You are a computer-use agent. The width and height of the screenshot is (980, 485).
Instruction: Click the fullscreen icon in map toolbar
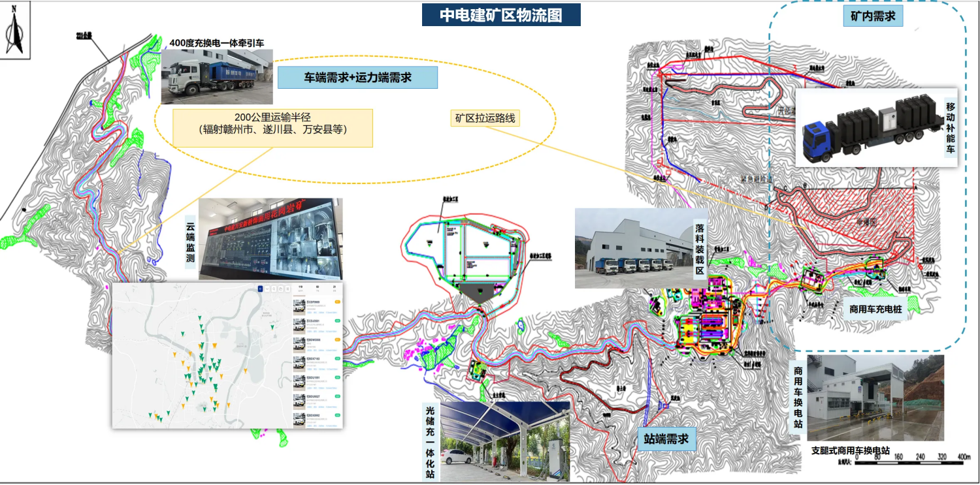click(x=287, y=289)
